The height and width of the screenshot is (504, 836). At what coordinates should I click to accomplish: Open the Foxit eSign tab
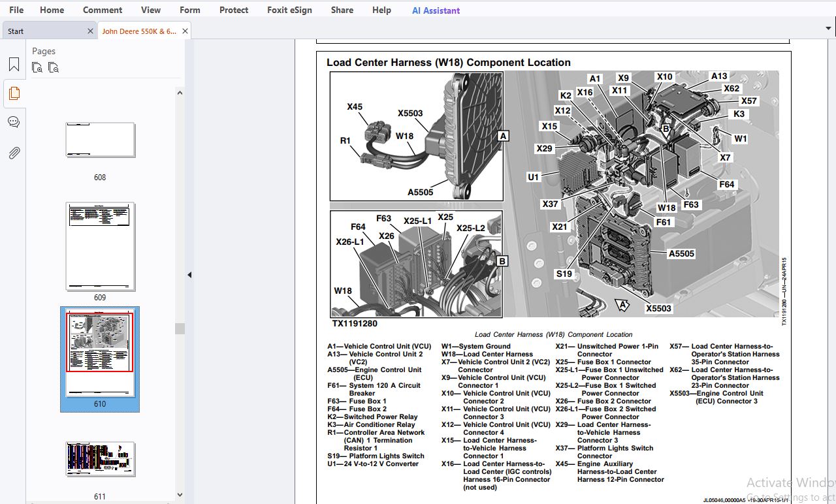tap(289, 10)
